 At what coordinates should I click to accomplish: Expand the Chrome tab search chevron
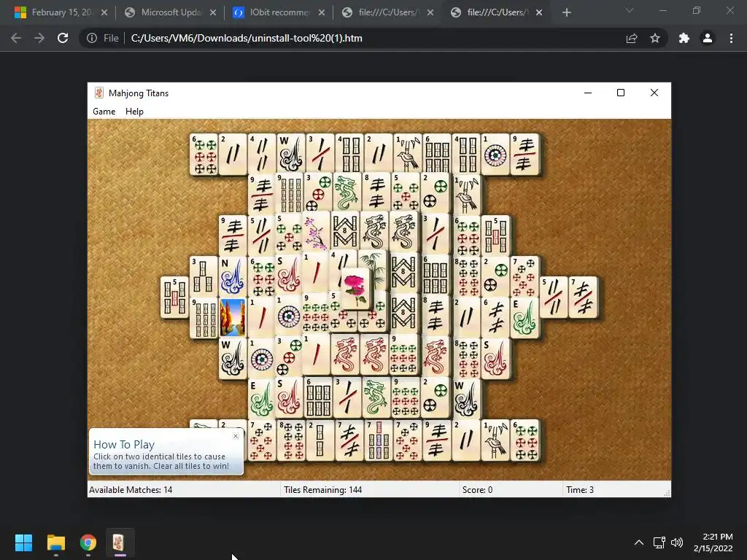(x=630, y=10)
